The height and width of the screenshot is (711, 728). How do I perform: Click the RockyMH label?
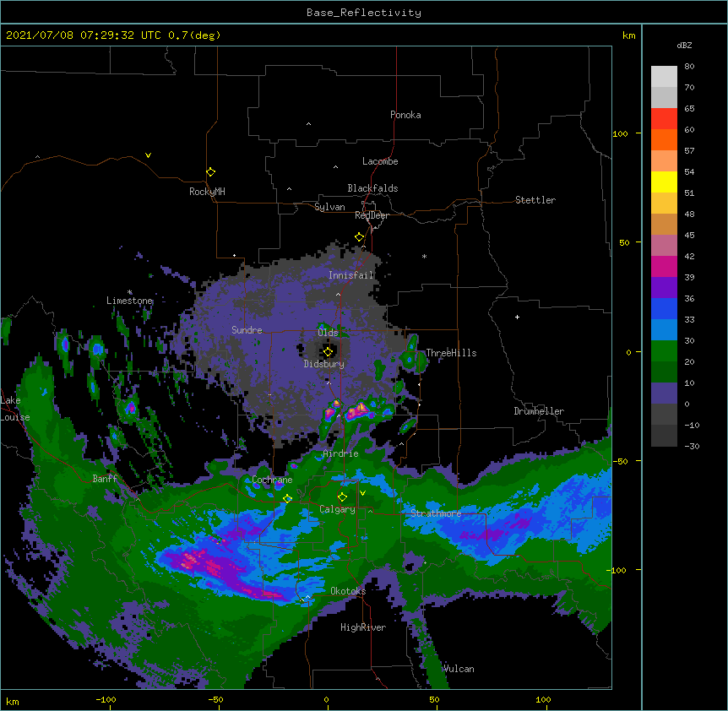[207, 191]
